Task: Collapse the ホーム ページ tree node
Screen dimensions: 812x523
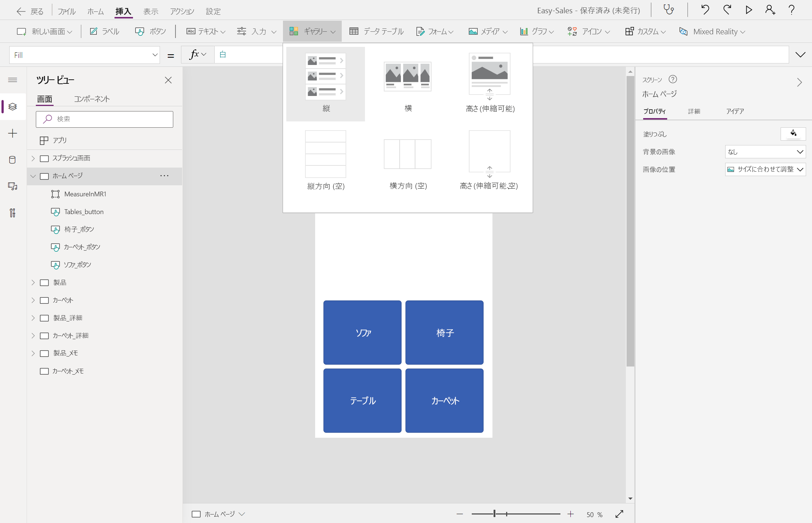Action: coord(33,176)
